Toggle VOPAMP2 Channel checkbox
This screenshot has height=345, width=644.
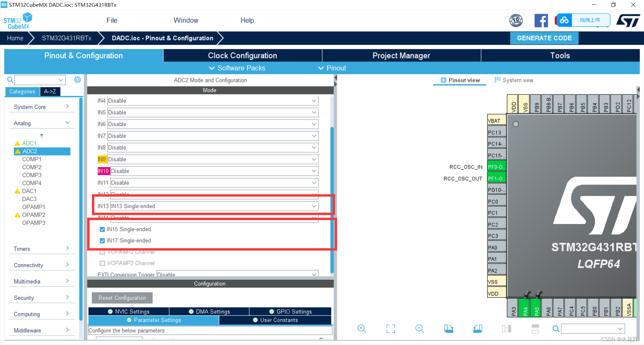coord(102,252)
